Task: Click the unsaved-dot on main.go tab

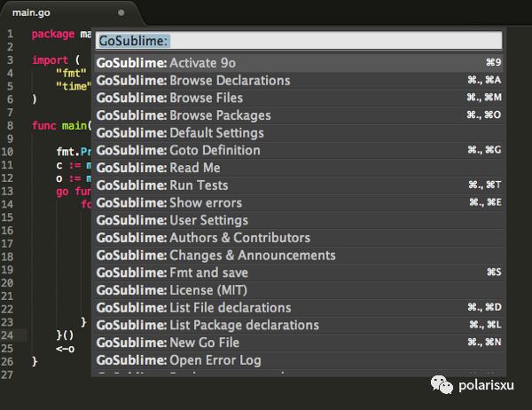Action: [121, 13]
